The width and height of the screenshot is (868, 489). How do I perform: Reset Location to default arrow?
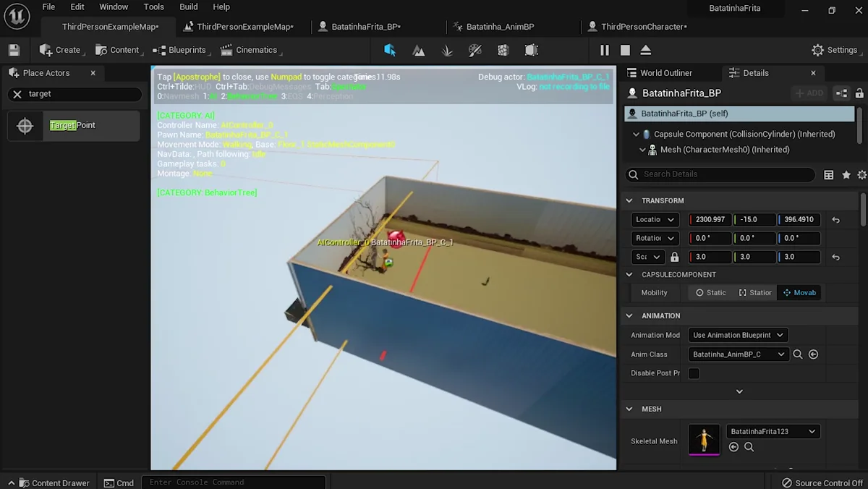(x=836, y=220)
